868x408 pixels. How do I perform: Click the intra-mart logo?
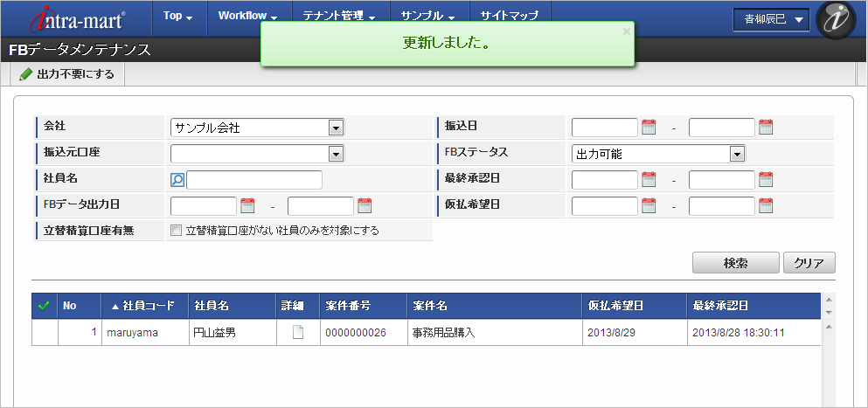[x=78, y=18]
